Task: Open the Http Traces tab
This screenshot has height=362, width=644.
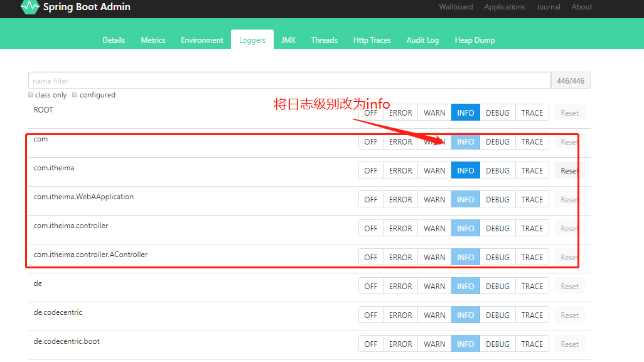Action: (372, 40)
